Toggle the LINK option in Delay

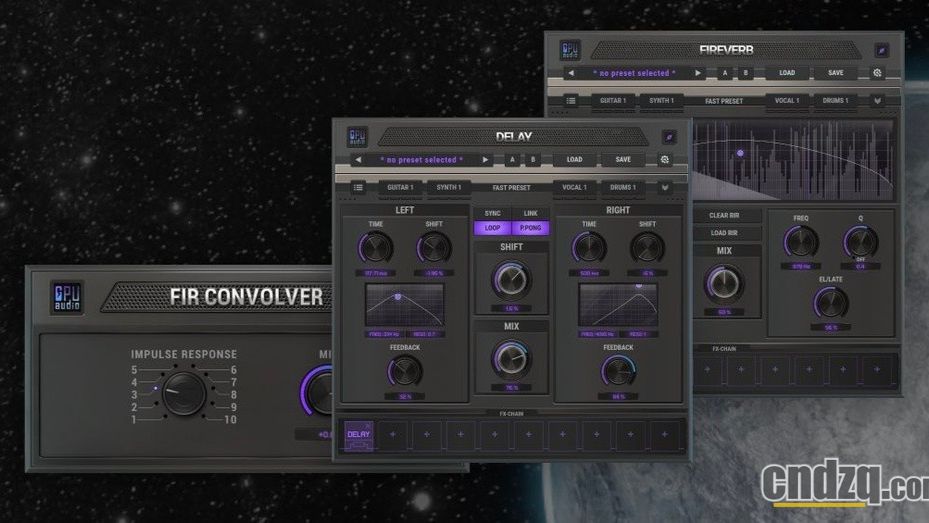tap(530, 213)
